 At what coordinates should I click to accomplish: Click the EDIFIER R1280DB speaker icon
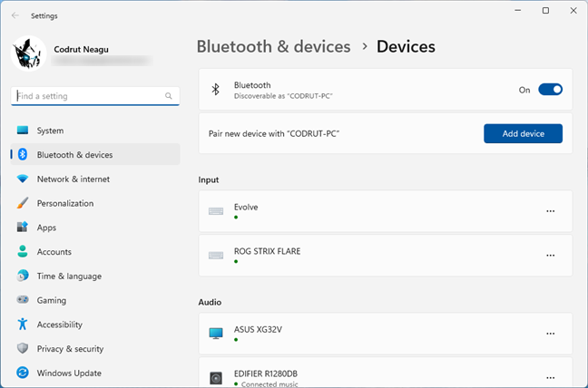tap(216, 377)
